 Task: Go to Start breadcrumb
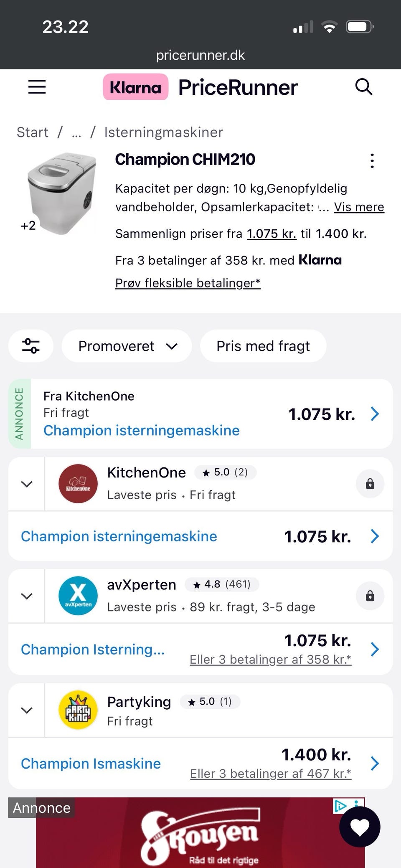click(x=33, y=132)
